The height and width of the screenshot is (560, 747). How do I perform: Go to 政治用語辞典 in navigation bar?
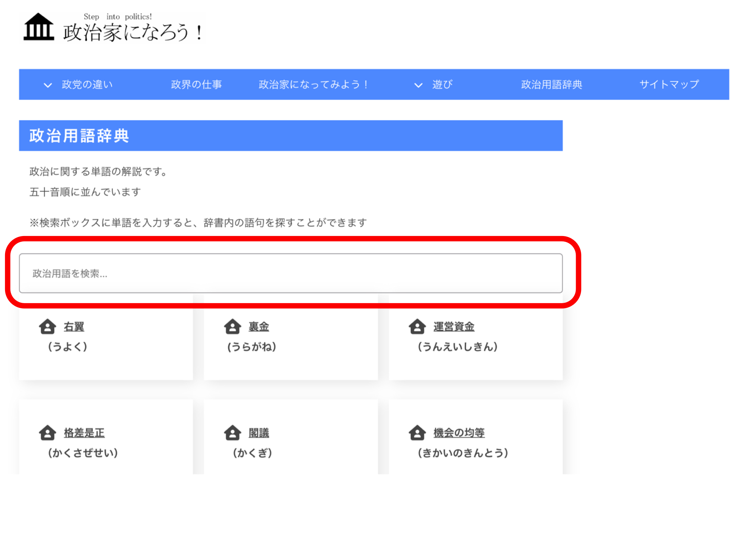tap(551, 84)
